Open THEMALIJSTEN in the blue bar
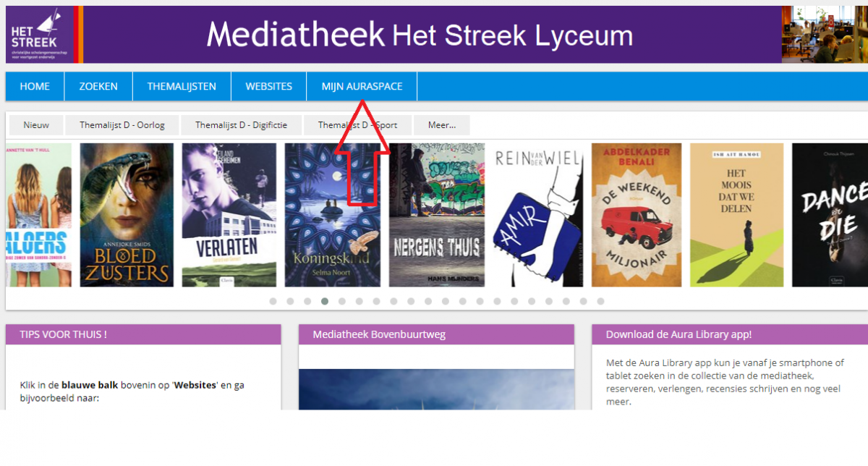Image resolution: width=868 pixels, height=466 pixels. [x=182, y=86]
